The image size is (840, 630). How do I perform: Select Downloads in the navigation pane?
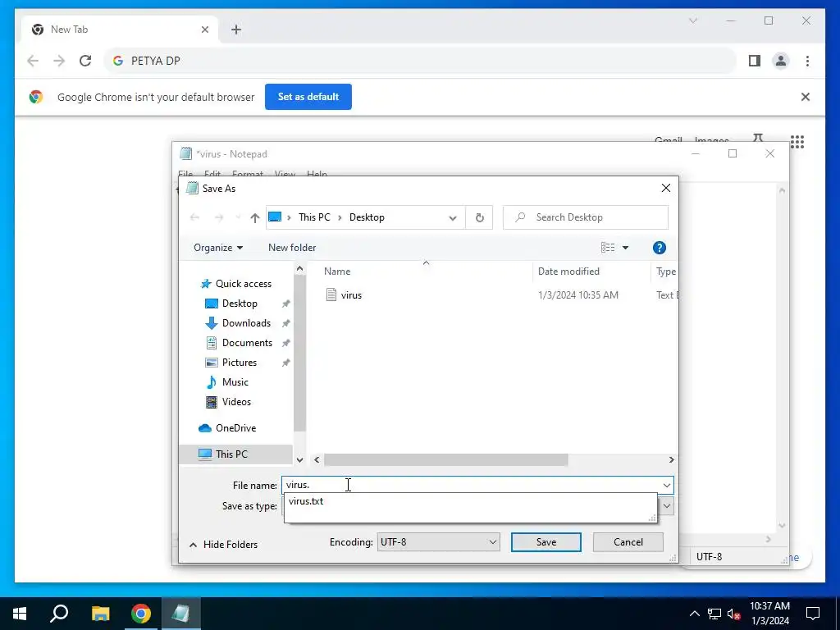point(246,323)
